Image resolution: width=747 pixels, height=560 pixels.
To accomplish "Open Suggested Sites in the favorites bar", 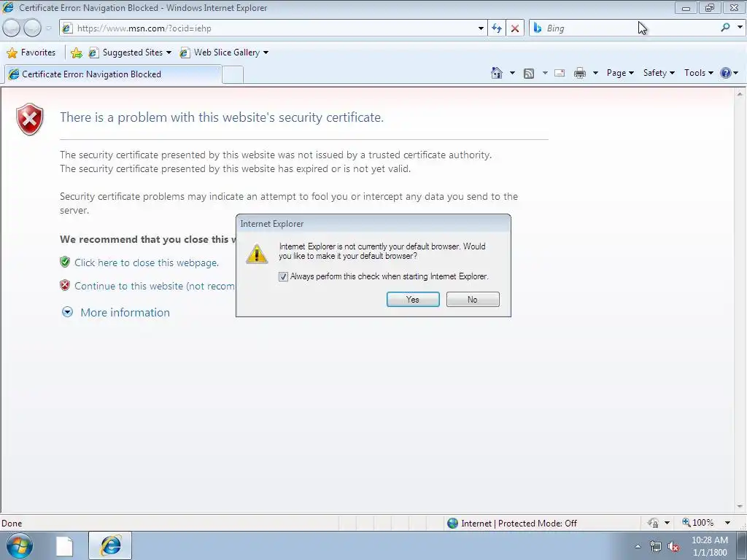I will pyautogui.click(x=130, y=52).
